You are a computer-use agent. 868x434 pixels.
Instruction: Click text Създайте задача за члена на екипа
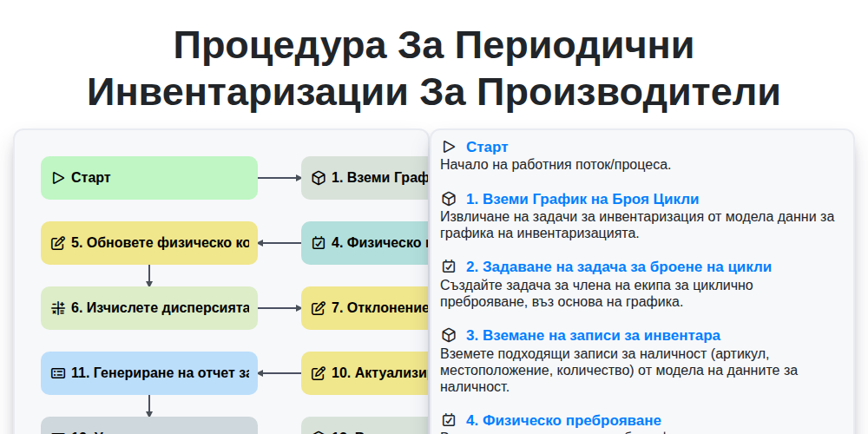tap(597, 293)
